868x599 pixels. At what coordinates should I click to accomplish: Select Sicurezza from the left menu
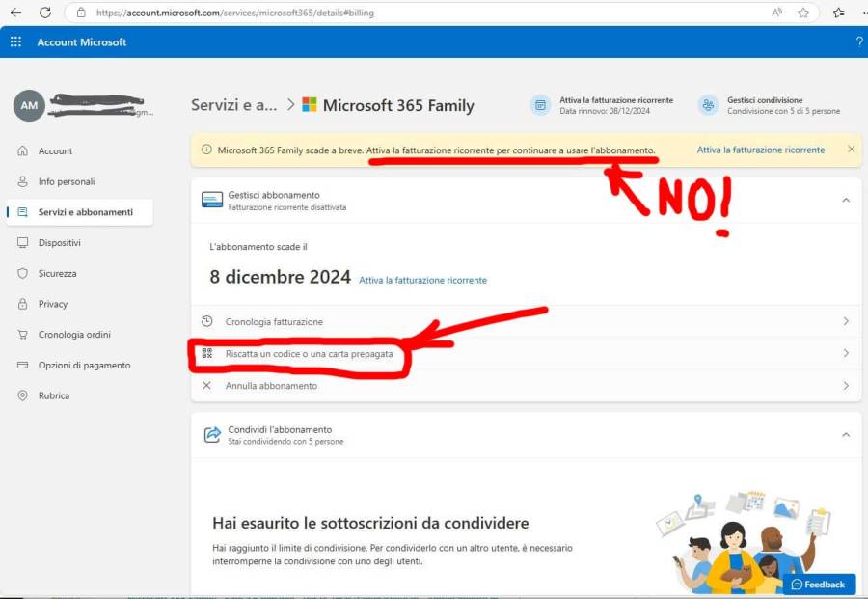[57, 273]
